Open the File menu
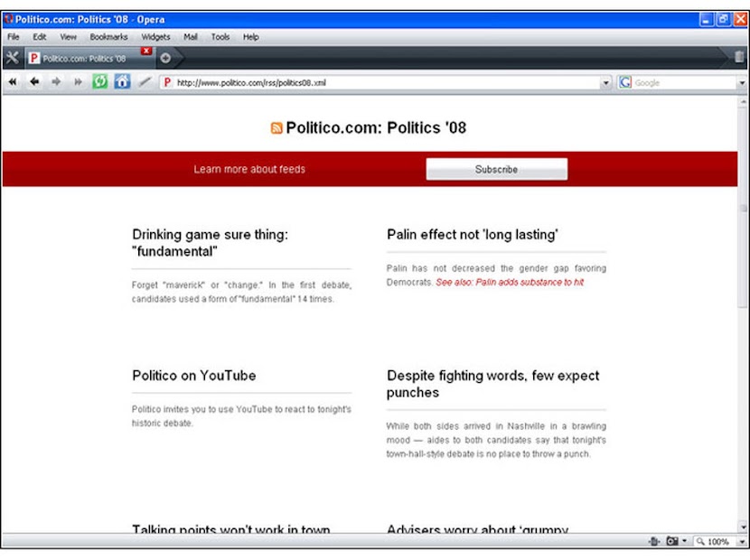Viewport: 750px width, 560px height. point(14,37)
